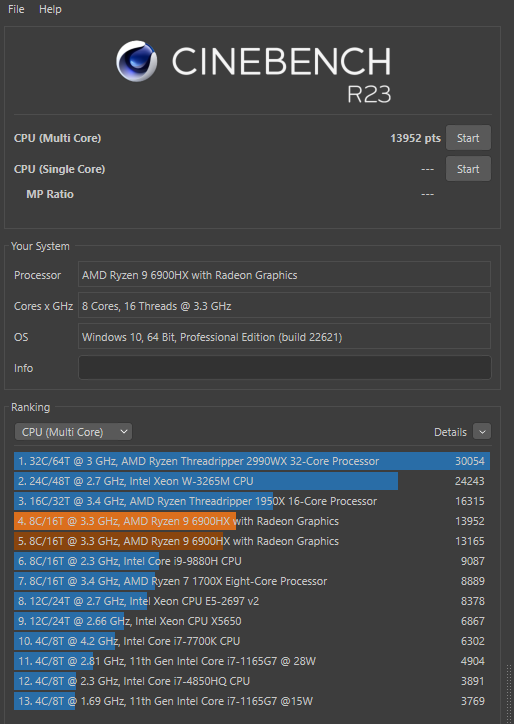Select the OS field showing Windows 10

(x=284, y=337)
